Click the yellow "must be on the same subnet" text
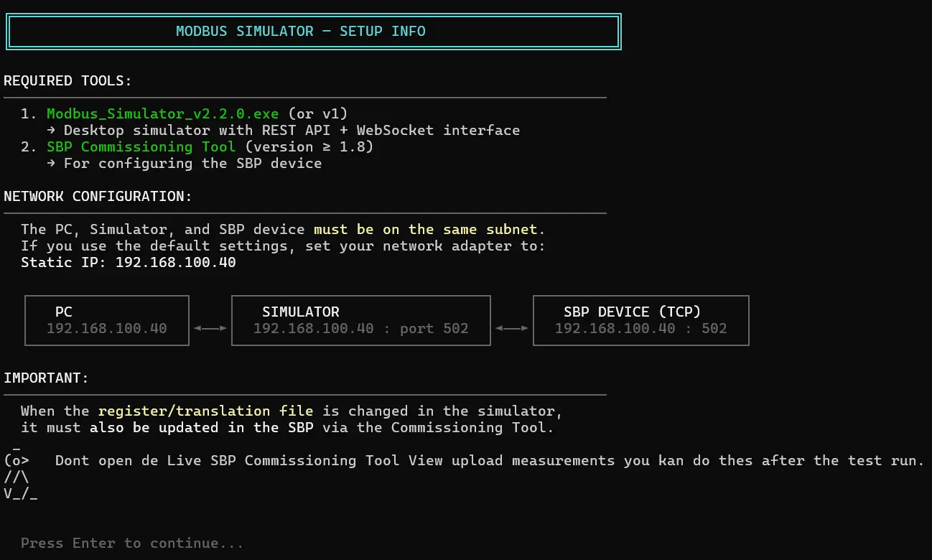Screen dimensions: 932x560 [x=425, y=230]
